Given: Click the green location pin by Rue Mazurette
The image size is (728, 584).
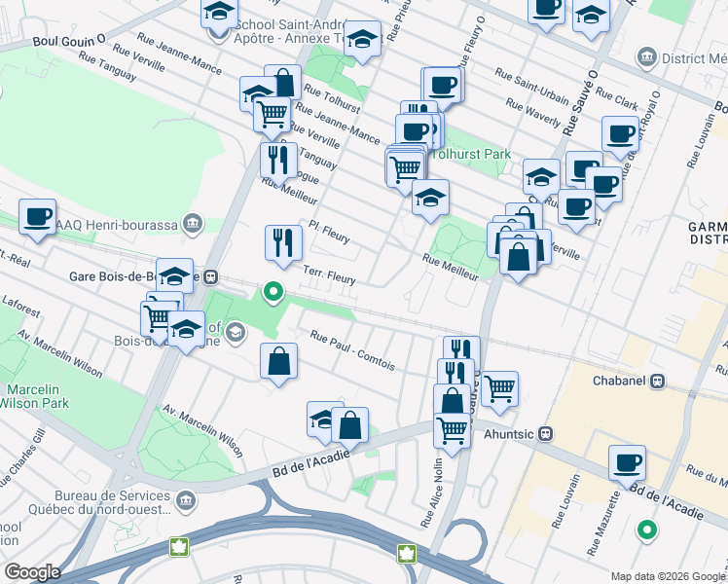Looking at the screenshot, I should point(647,530).
